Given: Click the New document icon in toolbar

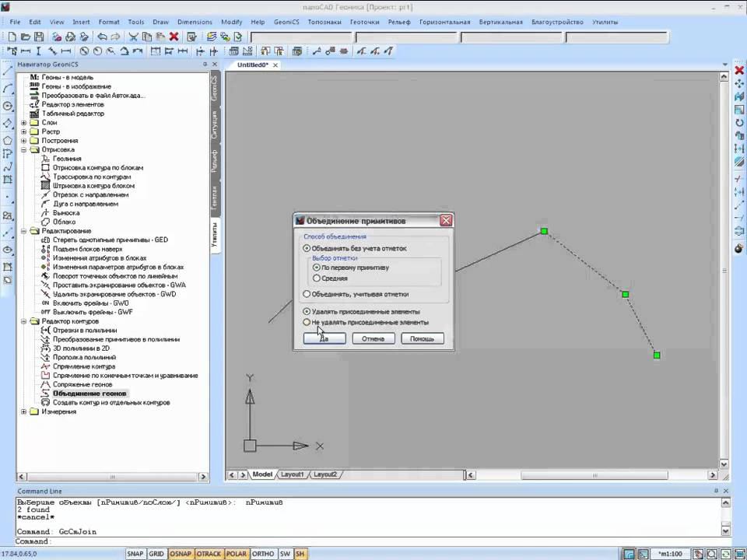Looking at the screenshot, I should click(x=12, y=37).
